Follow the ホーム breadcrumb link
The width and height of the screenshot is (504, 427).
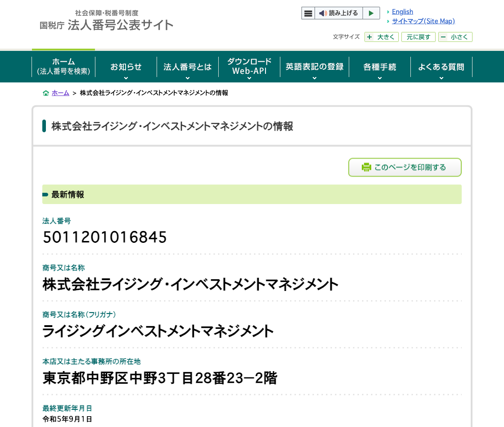[x=60, y=93]
